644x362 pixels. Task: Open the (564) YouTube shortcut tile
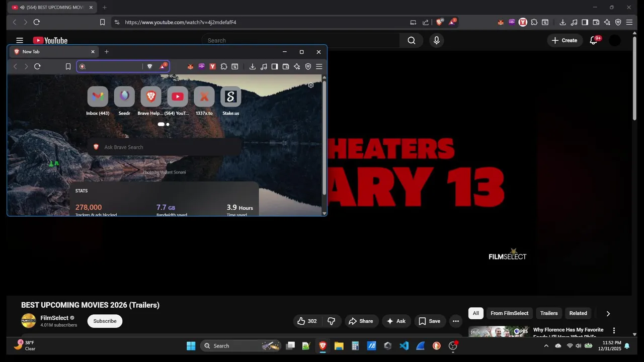point(177,101)
